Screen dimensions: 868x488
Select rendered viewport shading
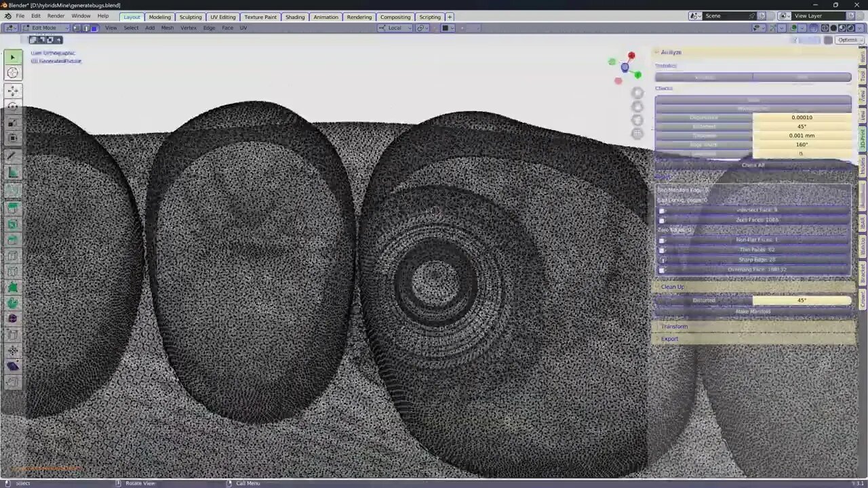tap(850, 28)
